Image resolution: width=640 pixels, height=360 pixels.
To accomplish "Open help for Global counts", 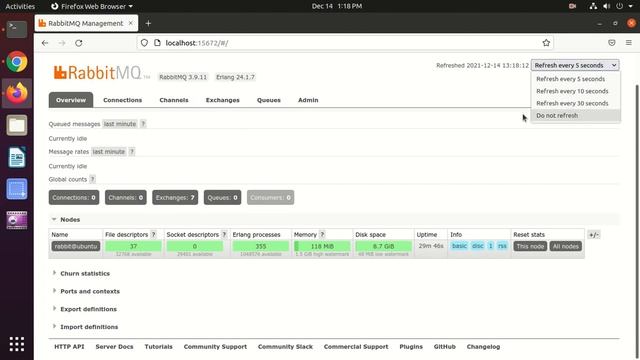I will click(x=93, y=179).
